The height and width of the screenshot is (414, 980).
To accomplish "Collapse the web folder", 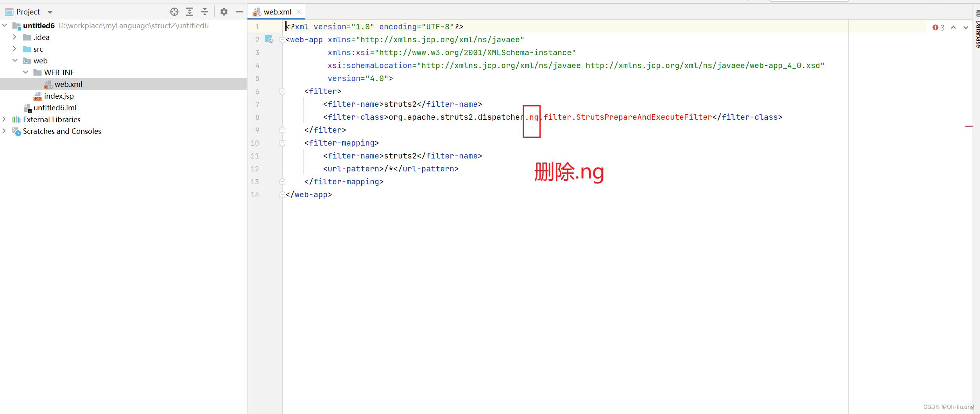I will click(15, 61).
